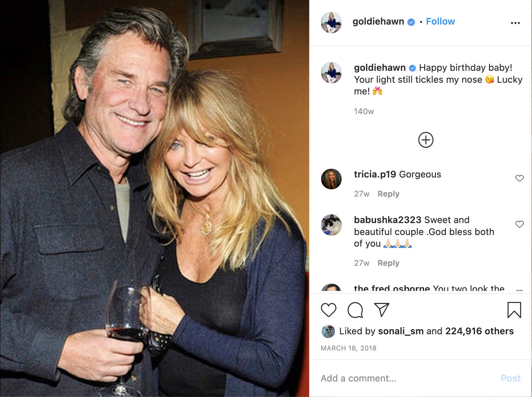The height and width of the screenshot is (397, 532).
Task: Like the post with the heart icon
Action: tap(328, 310)
